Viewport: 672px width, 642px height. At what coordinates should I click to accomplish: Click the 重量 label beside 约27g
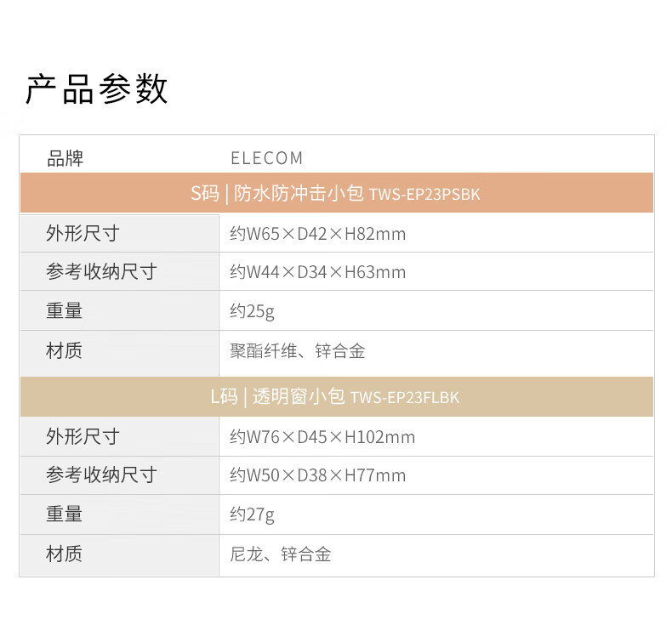[x=65, y=514]
